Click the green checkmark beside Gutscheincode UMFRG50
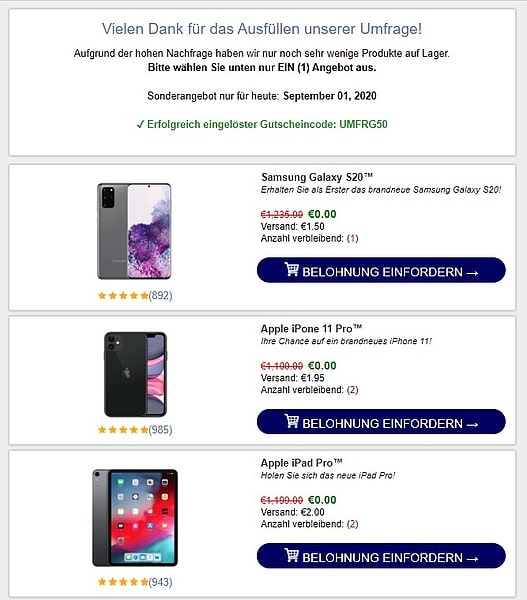Screen dimensions: 527x600 (x=140, y=124)
